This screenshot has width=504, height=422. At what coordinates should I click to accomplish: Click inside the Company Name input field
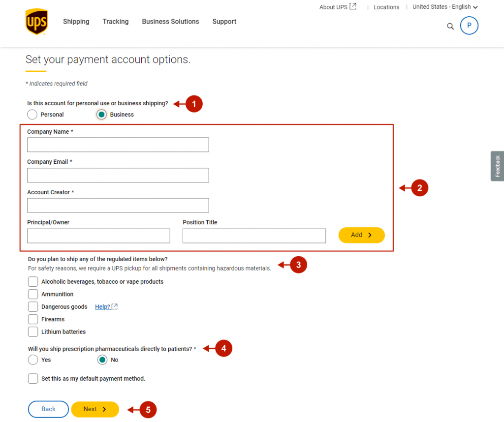118,145
